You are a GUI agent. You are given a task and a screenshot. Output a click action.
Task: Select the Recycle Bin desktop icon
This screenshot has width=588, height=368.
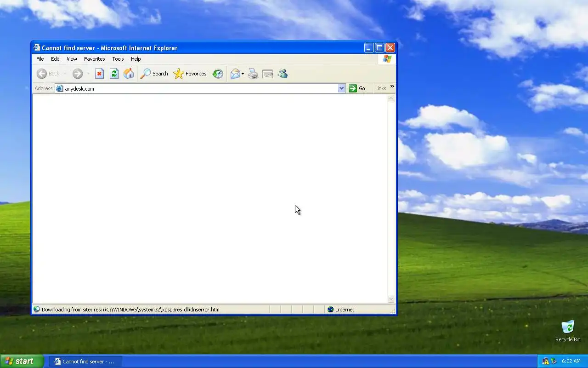568,331
